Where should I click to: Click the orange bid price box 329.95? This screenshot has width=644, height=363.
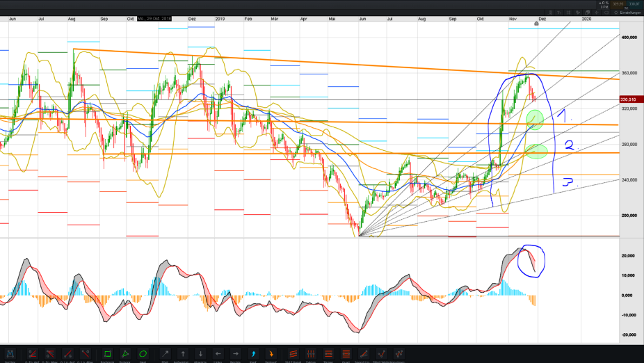[x=618, y=4]
